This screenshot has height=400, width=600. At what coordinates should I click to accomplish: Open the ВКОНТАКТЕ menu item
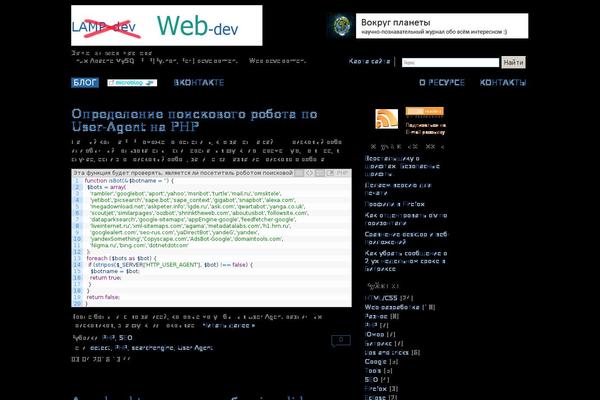point(199,83)
